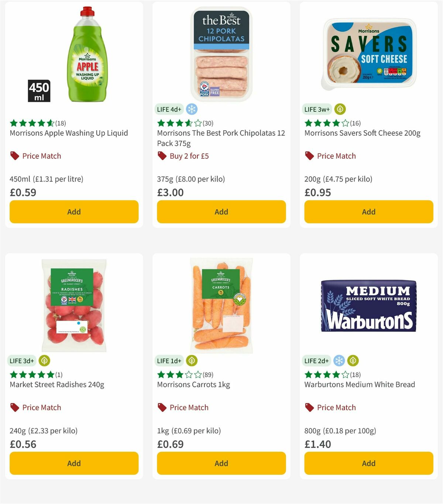The image size is (443, 504).
Task: Click the Price Match tag icon under Market Street Radishes
Action: 15,407
